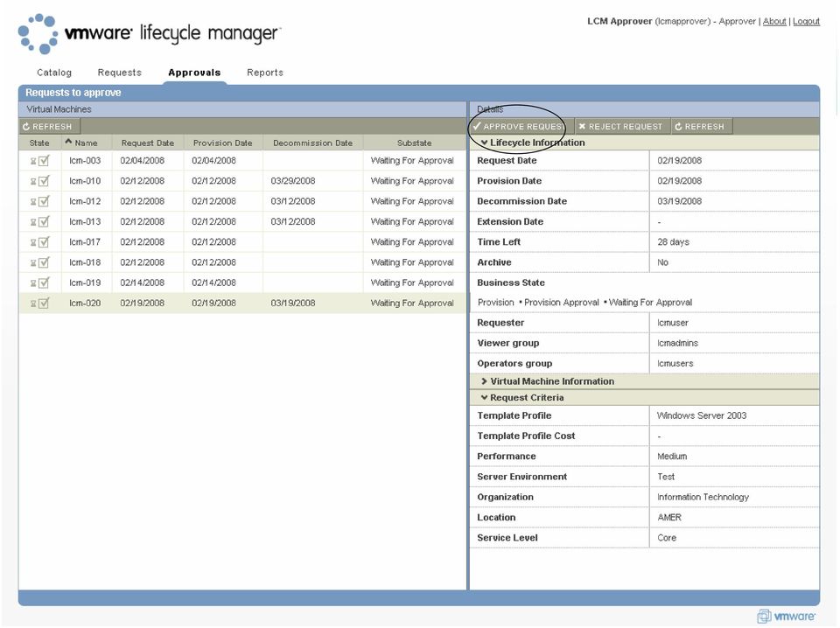Select the Approvals tab
Viewport: 840px width, 628px height.
tap(194, 73)
